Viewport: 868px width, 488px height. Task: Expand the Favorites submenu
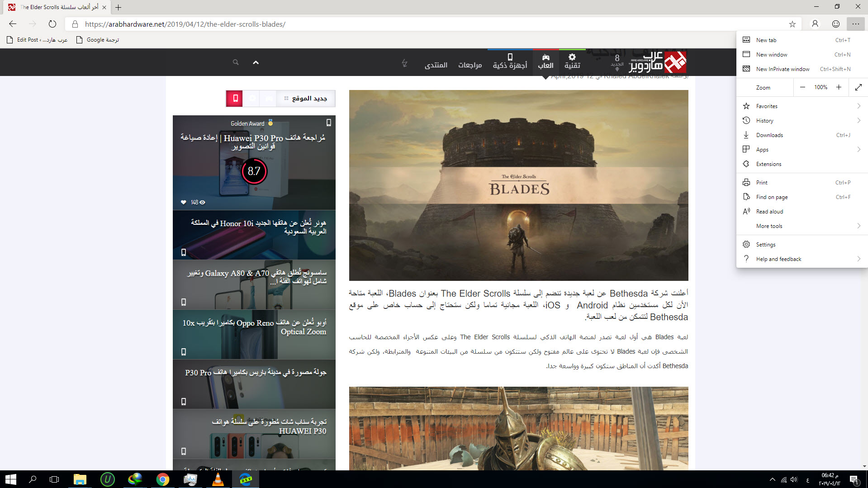pos(802,106)
